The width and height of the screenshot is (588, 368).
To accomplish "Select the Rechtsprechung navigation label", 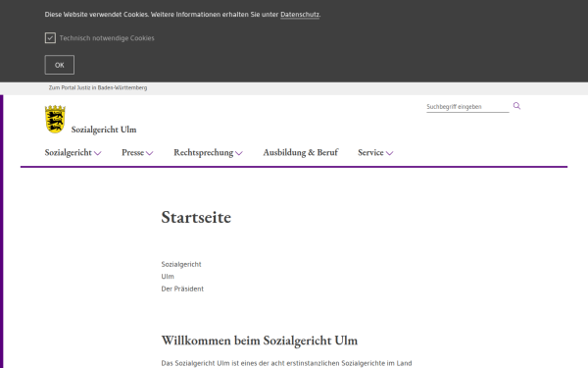I will coord(204,152).
